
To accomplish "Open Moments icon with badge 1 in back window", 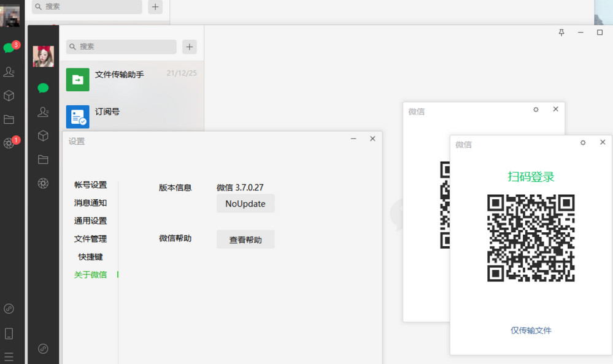I will point(9,143).
